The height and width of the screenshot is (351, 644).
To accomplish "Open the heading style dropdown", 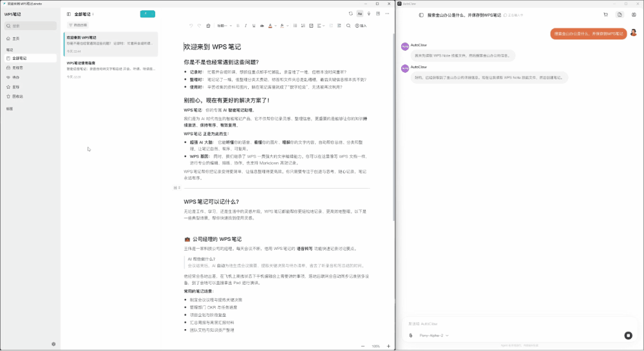I will coord(224,26).
